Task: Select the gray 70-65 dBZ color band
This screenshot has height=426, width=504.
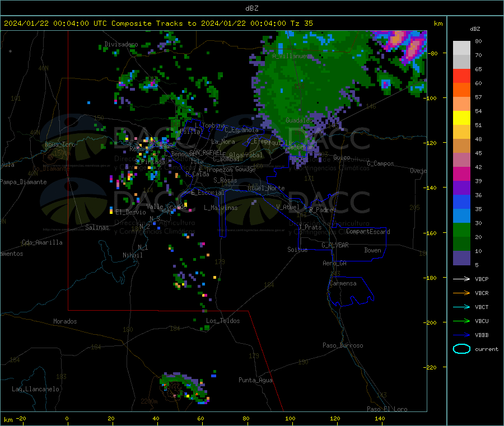Action: 461,62
